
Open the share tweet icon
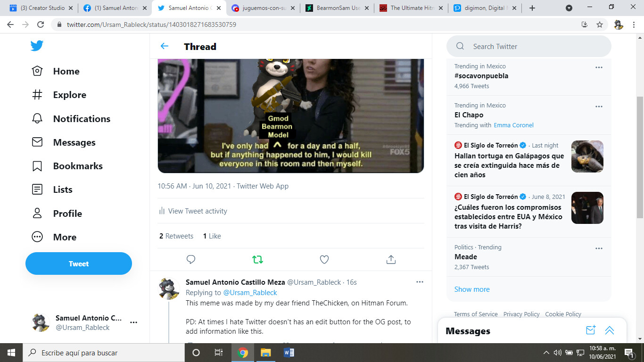(x=391, y=259)
